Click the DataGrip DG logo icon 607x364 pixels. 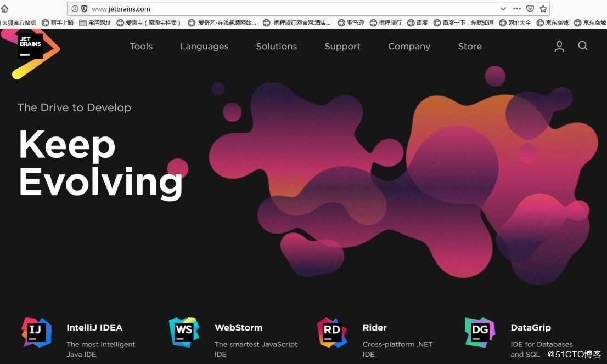(480, 332)
